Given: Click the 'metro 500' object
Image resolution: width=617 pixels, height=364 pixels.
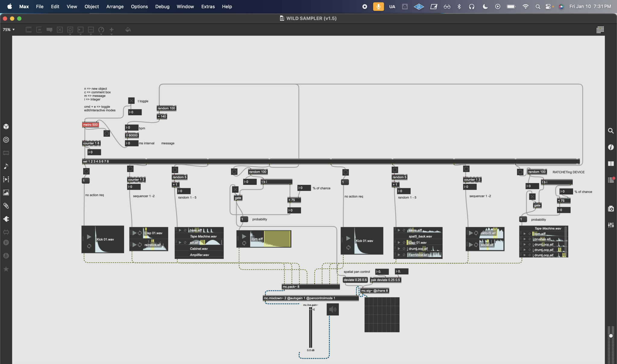Looking at the screenshot, I should click(90, 125).
